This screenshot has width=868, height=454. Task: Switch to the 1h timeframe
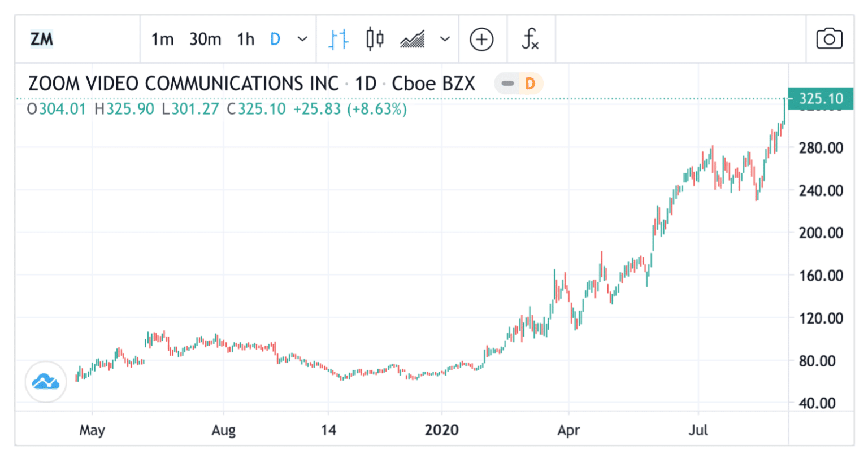click(245, 38)
